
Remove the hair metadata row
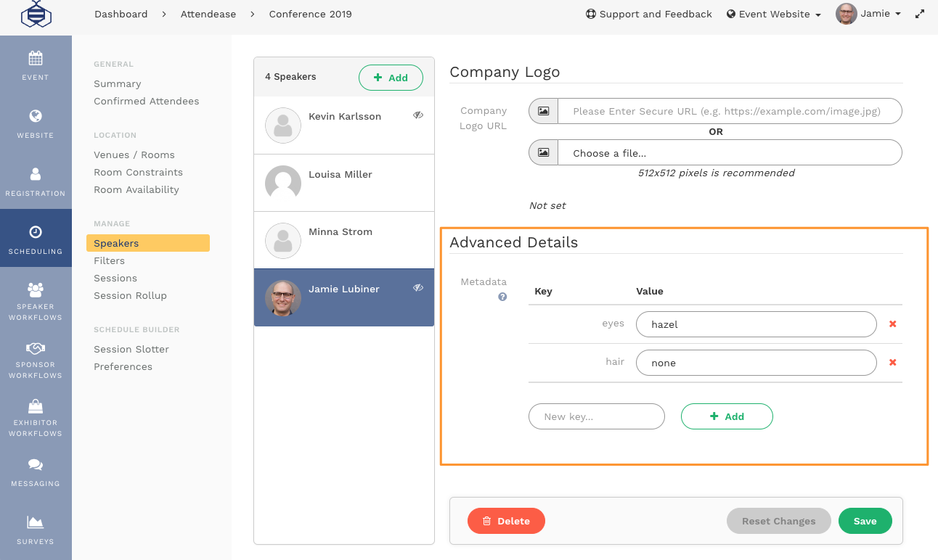[893, 363]
